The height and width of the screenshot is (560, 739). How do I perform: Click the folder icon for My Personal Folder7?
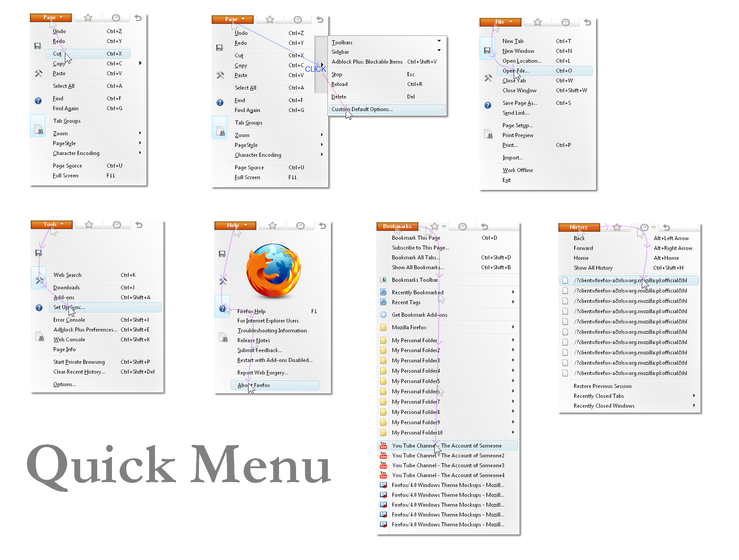click(383, 402)
